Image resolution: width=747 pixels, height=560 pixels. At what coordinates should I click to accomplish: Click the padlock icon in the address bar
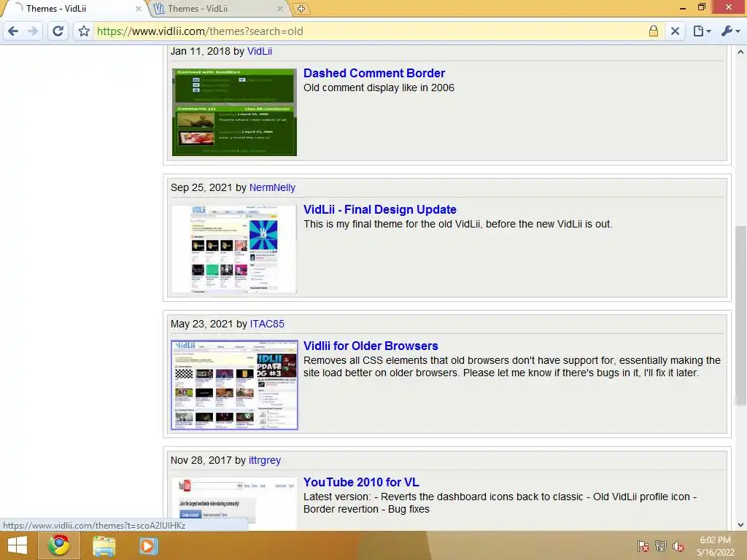653,31
